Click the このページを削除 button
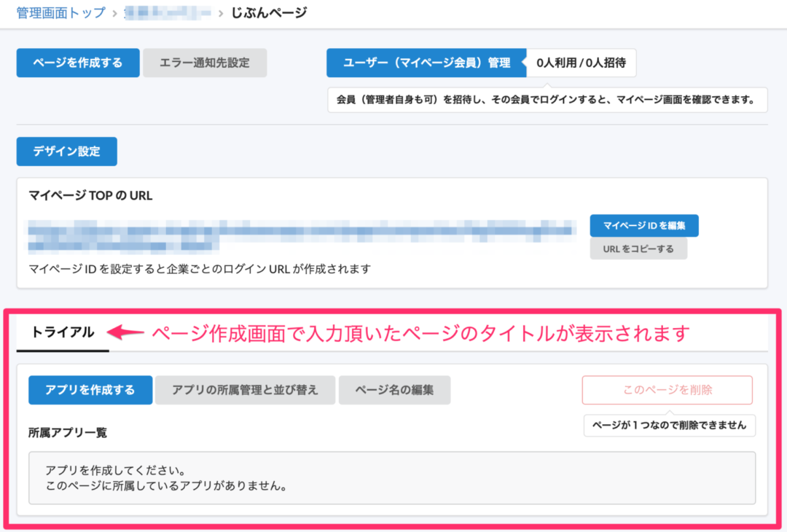 click(667, 390)
